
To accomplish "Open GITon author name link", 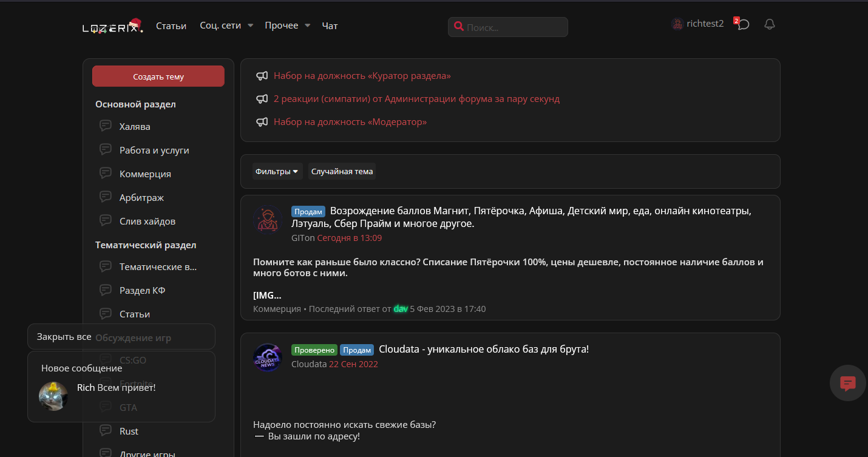I will [303, 238].
